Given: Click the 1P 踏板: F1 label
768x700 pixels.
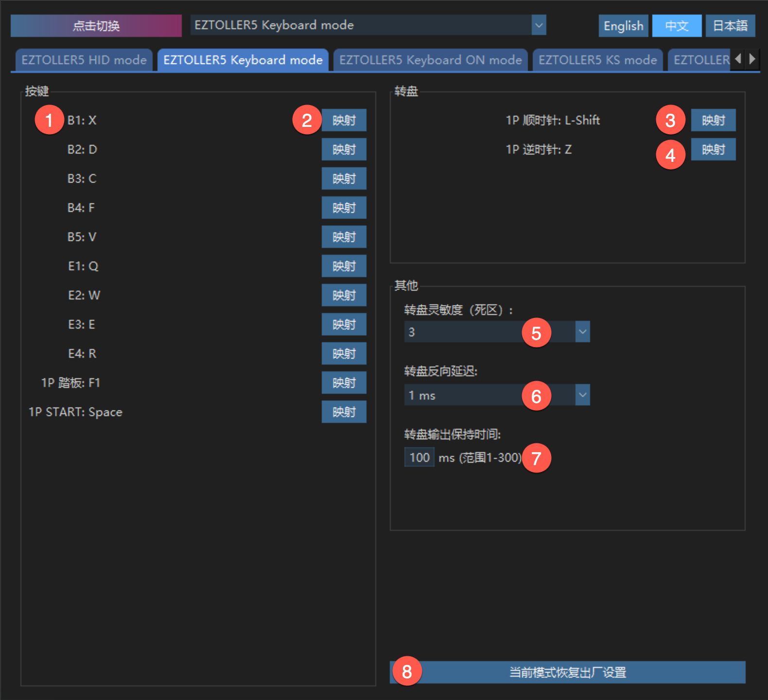Looking at the screenshot, I should pos(70,383).
